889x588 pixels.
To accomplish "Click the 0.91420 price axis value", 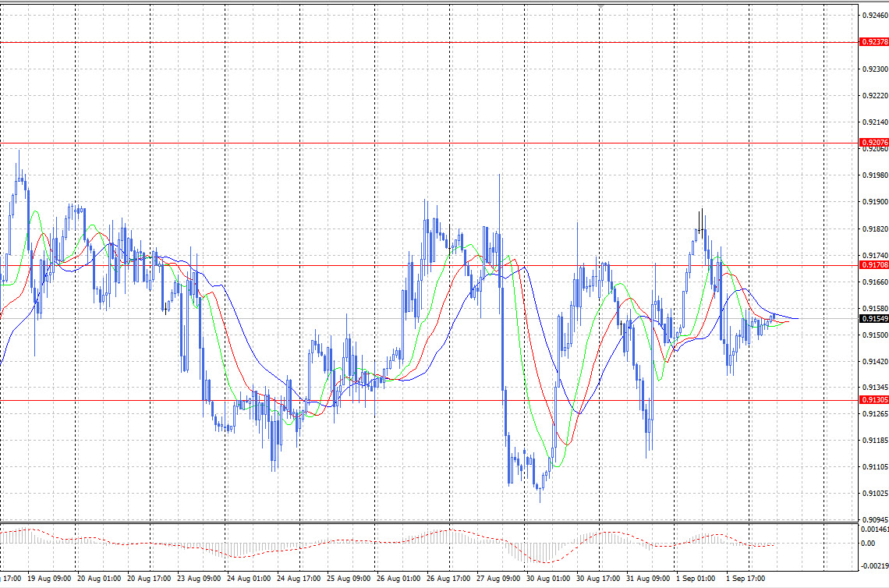I will click(x=875, y=362).
